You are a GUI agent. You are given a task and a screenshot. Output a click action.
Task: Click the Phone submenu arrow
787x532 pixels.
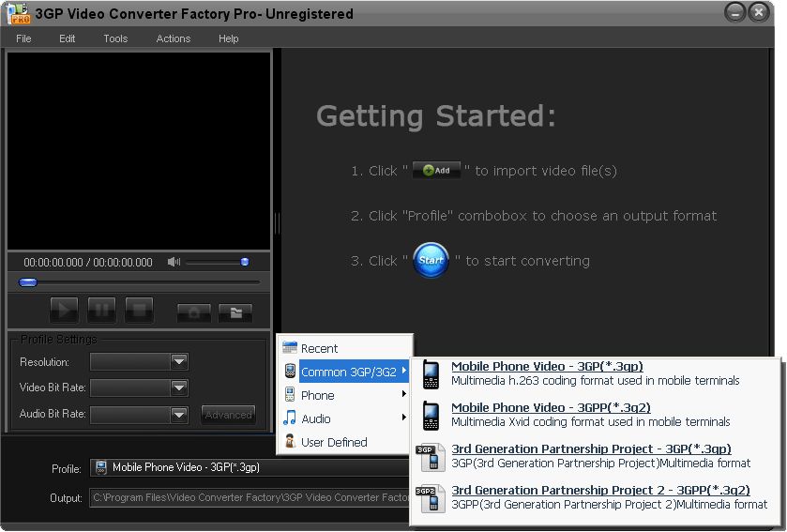[x=404, y=394]
